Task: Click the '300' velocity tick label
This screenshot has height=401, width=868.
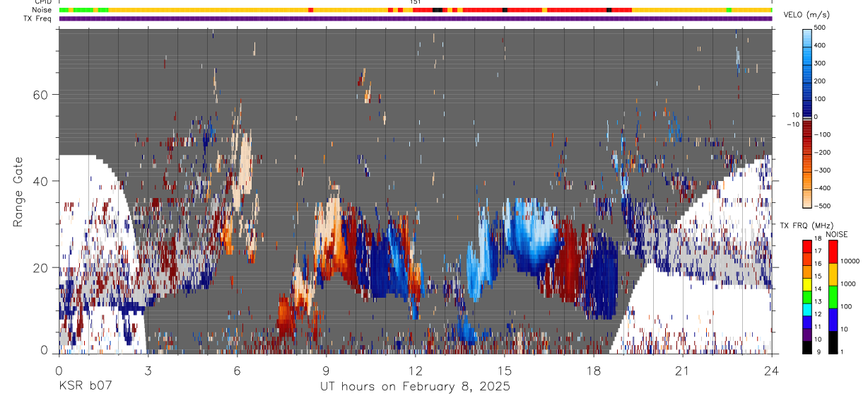Action: [x=820, y=64]
